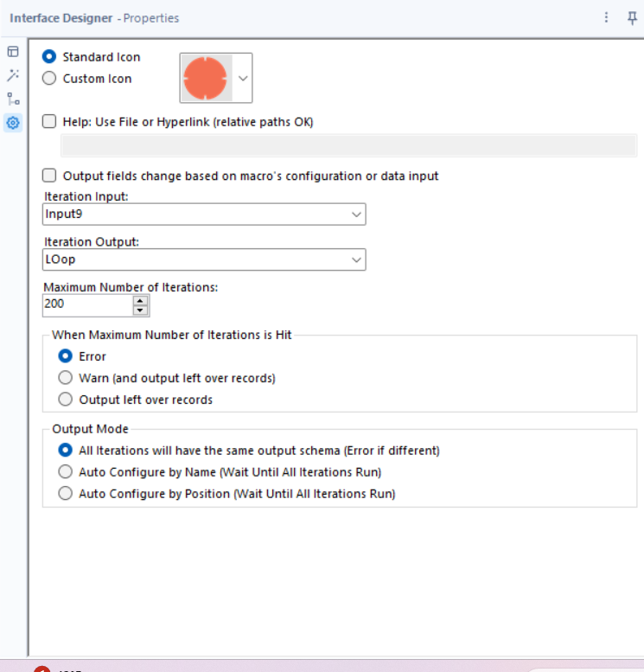Decrease the maximum number of iterations
The width and height of the screenshot is (644, 672).
tap(141, 310)
